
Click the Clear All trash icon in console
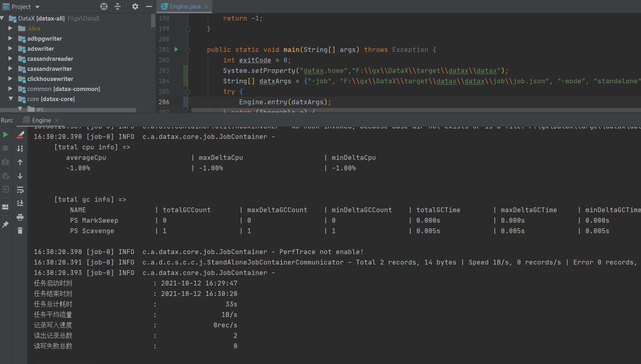(20, 231)
